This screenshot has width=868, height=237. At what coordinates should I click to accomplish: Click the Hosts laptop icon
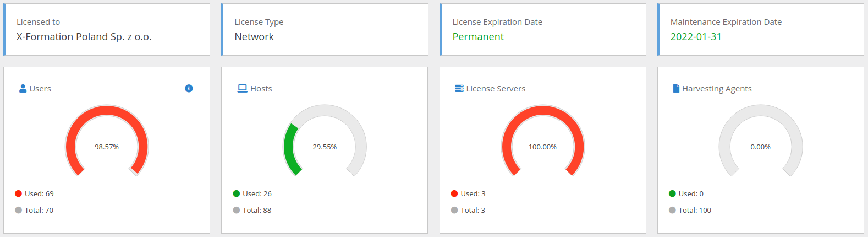point(242,88)
